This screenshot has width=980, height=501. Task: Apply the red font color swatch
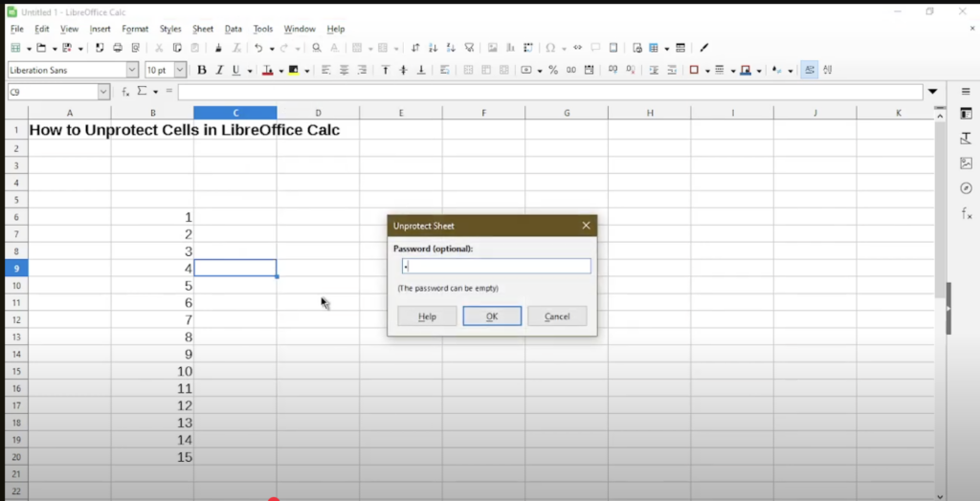pyautogui.click(x=268, y=70)
